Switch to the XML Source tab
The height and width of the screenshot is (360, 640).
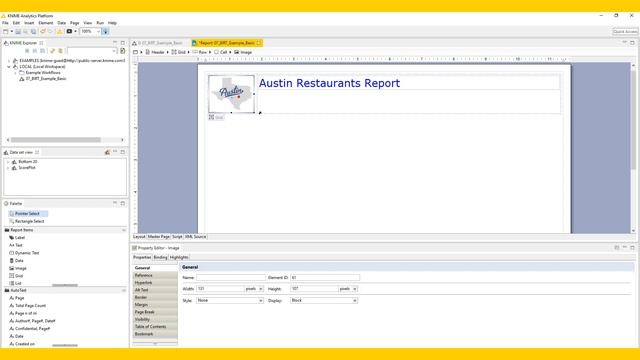coord(196,237)
